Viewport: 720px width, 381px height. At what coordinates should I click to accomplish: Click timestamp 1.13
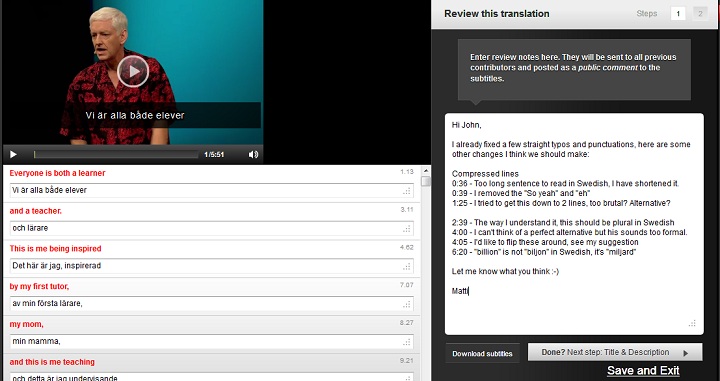click(x=406, y=172)
